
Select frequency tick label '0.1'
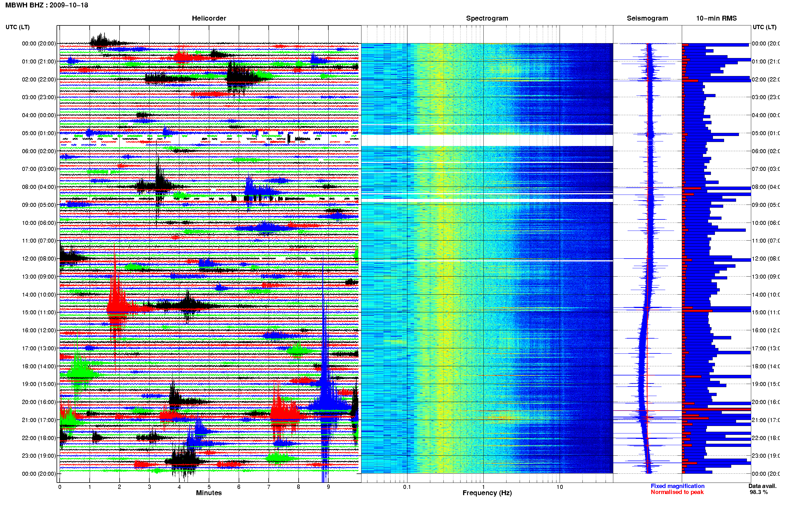click(407, 487)
